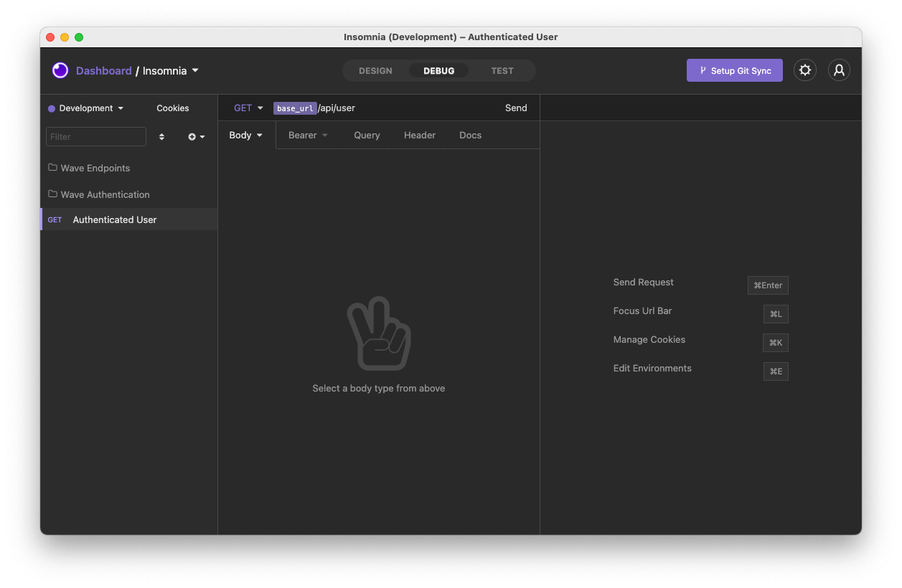Switch to the DESIGN tab
The image size is (902, 588).
click(375, 70)
